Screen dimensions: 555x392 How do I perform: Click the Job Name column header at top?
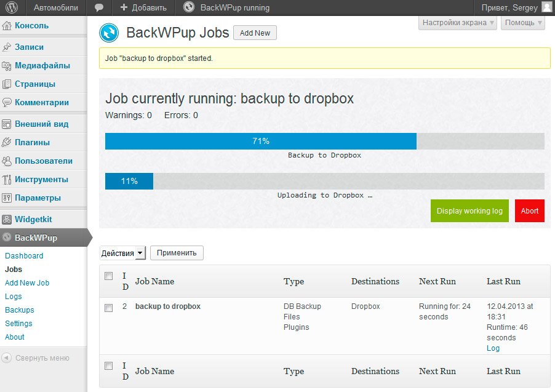point(154,281)
